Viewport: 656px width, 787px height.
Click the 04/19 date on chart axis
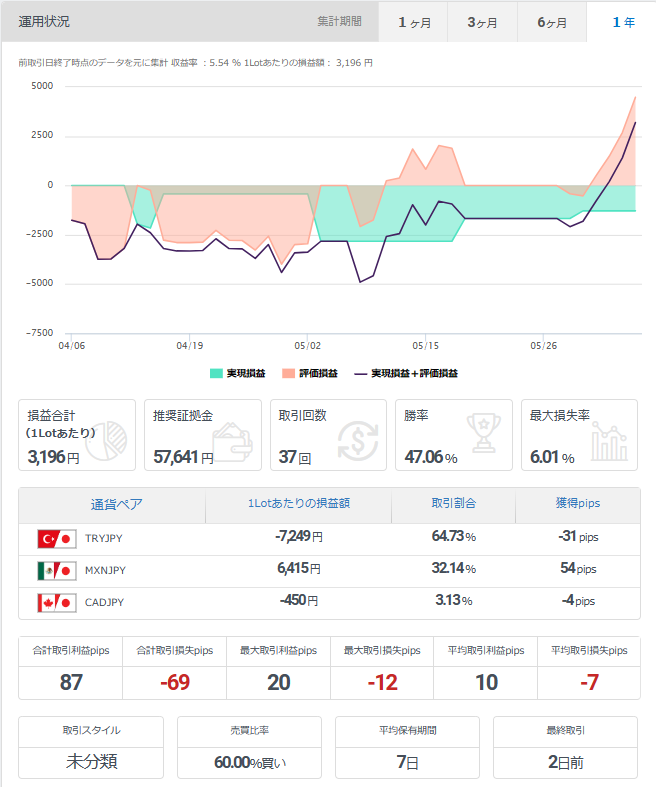189,346
